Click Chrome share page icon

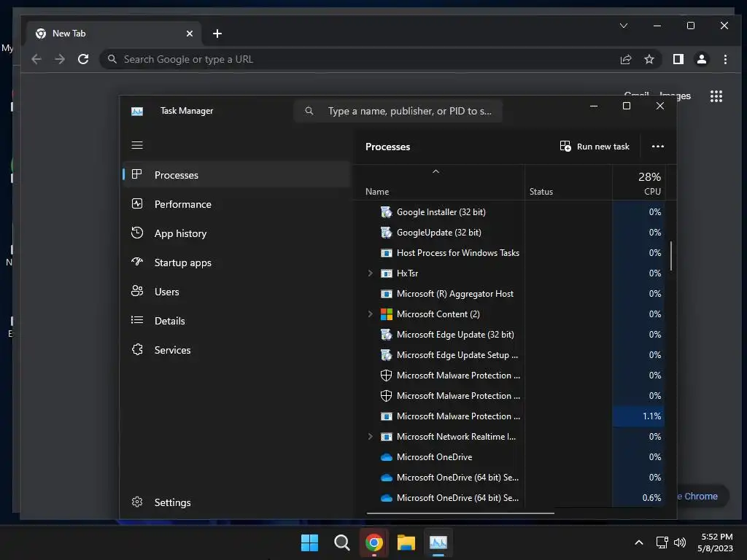[x=625, y=59]
